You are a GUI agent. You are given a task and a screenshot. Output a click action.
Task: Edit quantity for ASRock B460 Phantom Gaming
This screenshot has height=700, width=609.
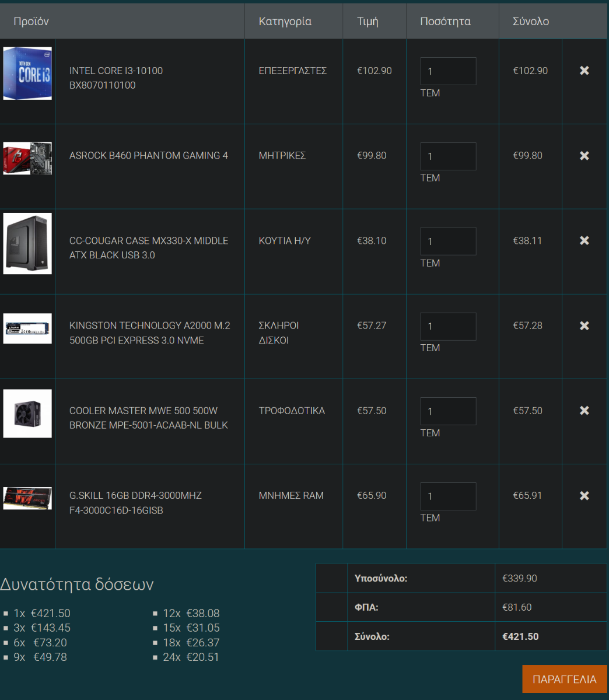click(448, 156)
